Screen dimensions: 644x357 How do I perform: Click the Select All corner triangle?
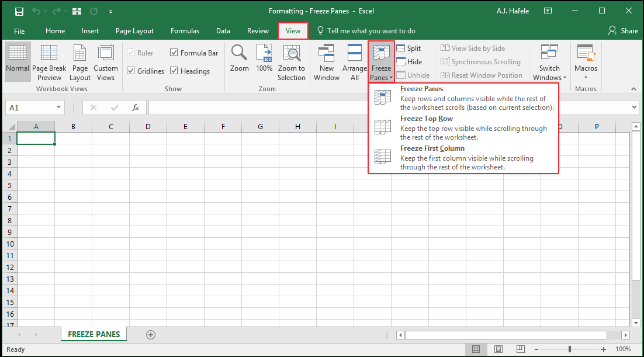click(x=11, y=127)
